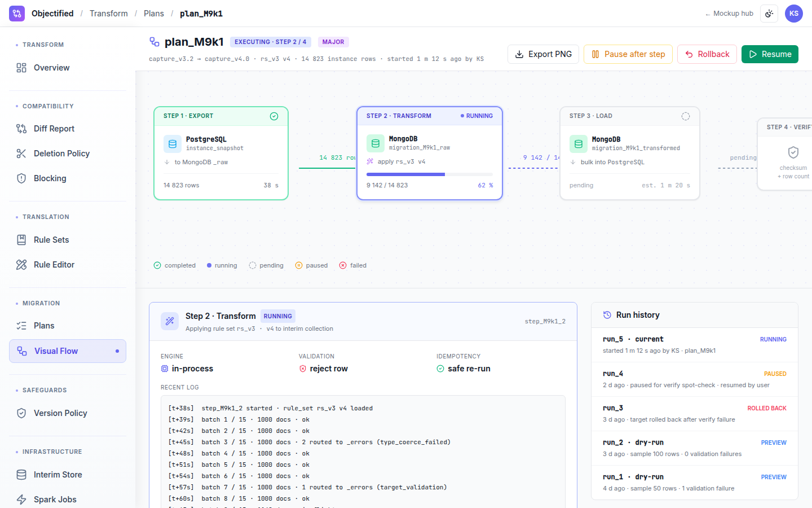Click the Export PNG button
The image size is (812, 508).
tap(543, 54)
